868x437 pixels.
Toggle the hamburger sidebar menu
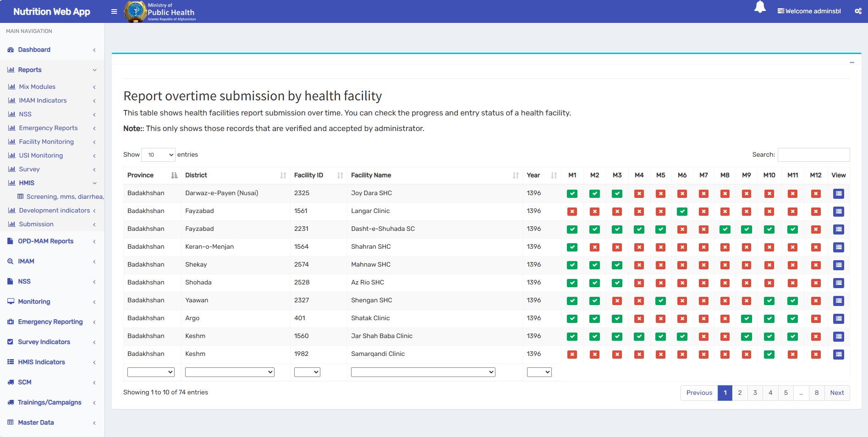114,11
